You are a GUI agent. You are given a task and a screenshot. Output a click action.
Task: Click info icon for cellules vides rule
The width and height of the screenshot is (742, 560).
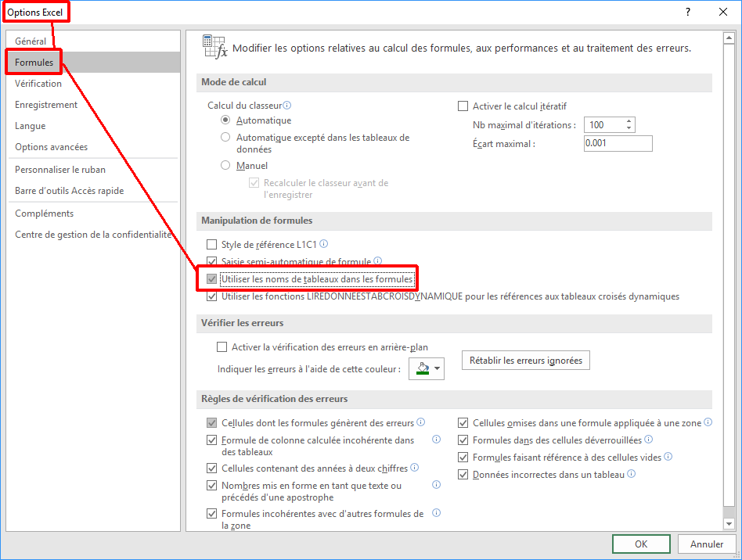[x=668, y=457]
